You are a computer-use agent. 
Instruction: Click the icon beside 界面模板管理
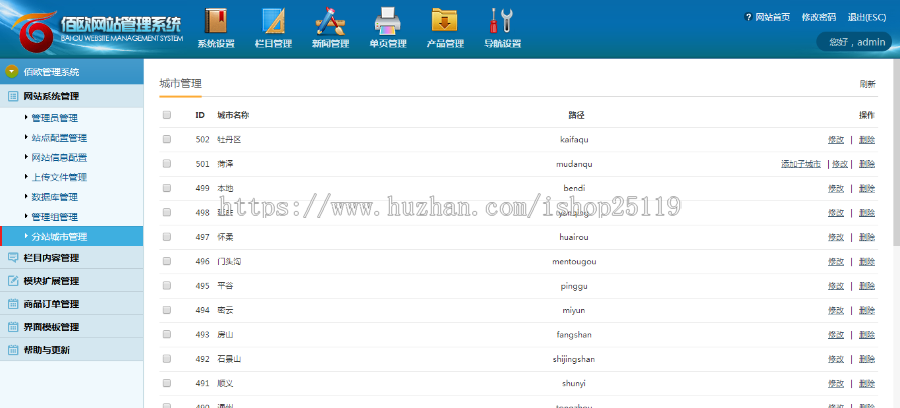13,327
